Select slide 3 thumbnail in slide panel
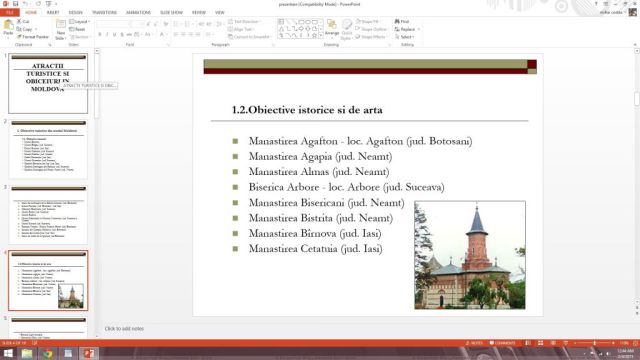The width and height of the screenshot is (640, 360). click(48, 215)
